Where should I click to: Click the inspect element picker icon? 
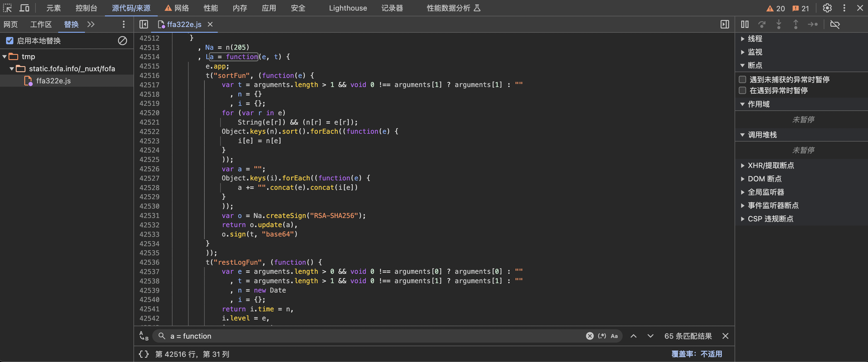tap(7, 8)
